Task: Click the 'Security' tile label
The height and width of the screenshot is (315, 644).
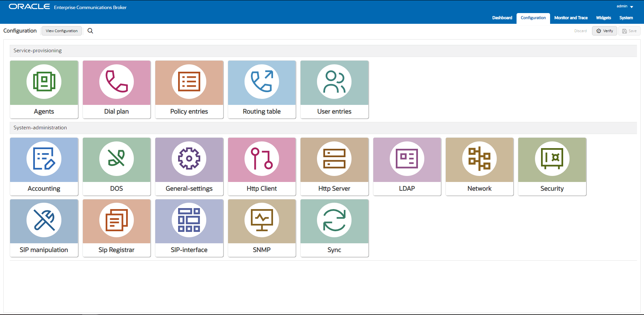Action: pos(552,189)
